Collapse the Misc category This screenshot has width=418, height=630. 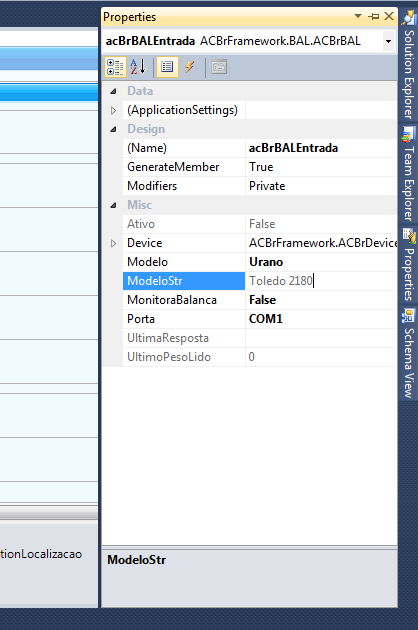click(x=113, y=205)
